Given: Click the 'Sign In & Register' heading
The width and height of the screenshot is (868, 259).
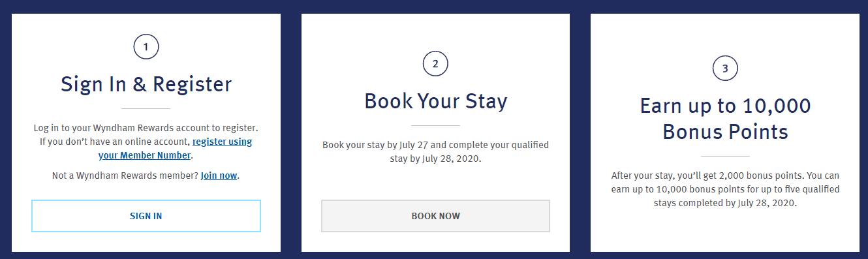Looking at the screenshot, I should pos(146,84).
